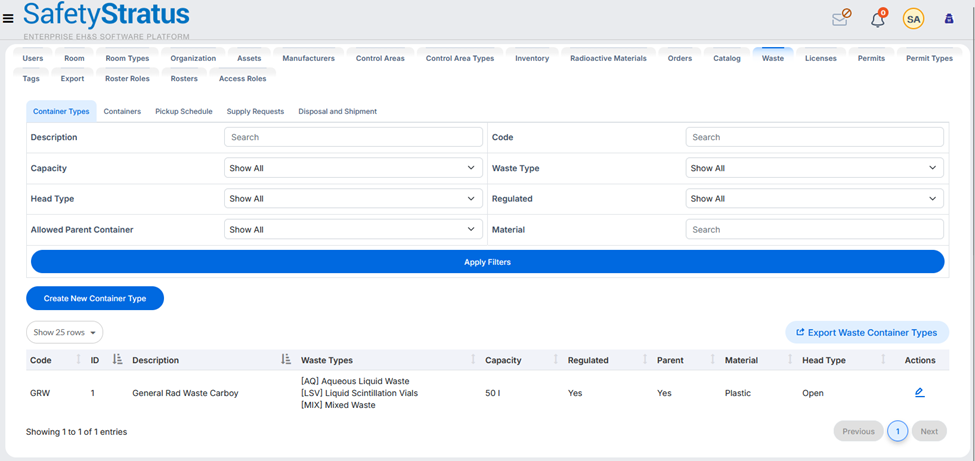The height and width of the screenshot is (461, 975).
Task: Select page 1 in pagination
Action: 897,431
